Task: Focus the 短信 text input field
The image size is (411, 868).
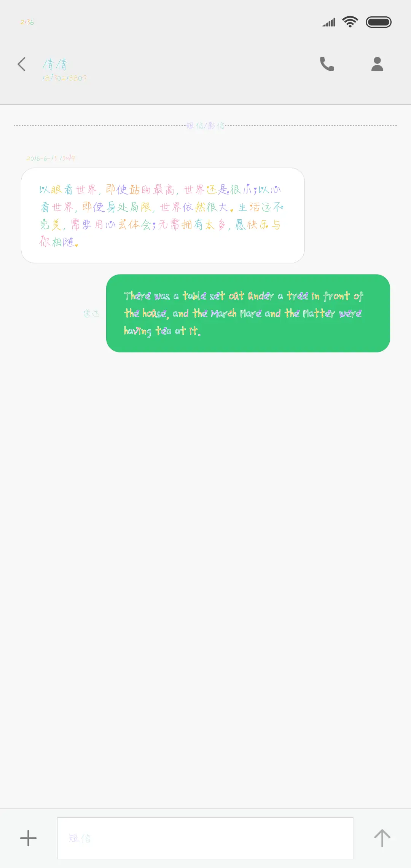Action: coord(205,838)
